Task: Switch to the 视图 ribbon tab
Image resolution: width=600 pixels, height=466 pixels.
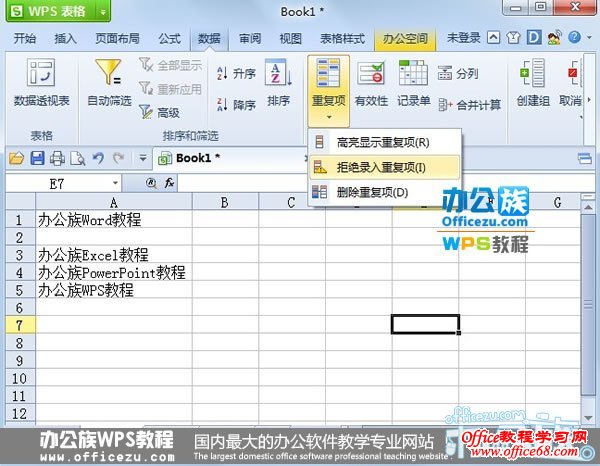Action: pos(290,38)
